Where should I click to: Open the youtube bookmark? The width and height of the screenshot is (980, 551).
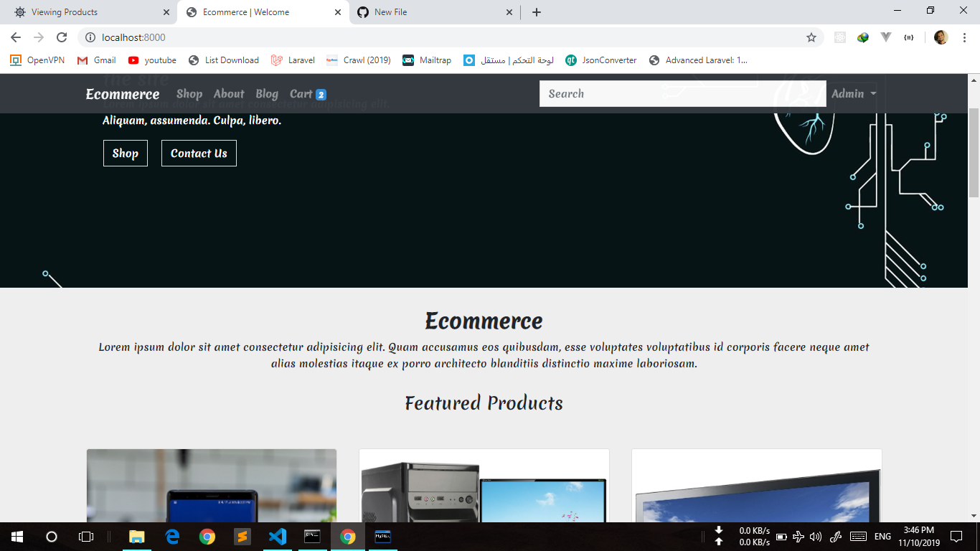point(152,60)
